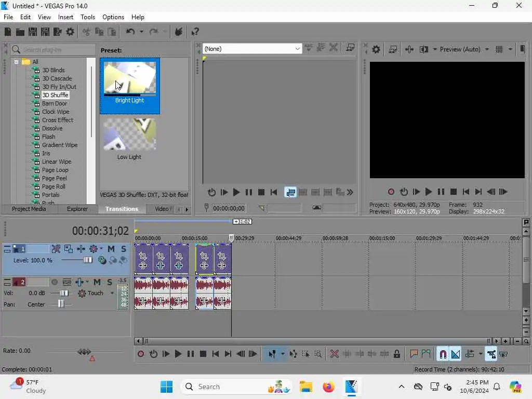Open clock showing 2:45 PM

point(474,387)
